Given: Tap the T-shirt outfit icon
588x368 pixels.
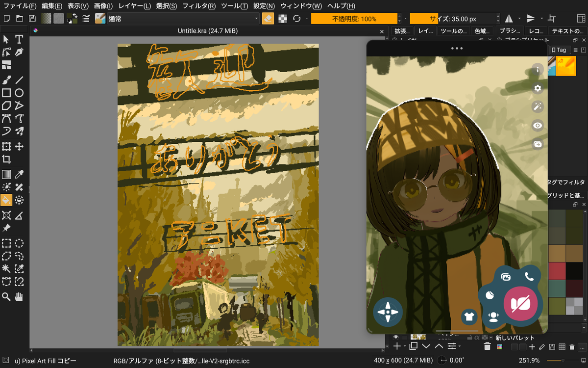Looking at the screenshot, I should pyautogui.click(x=469, y=316).
